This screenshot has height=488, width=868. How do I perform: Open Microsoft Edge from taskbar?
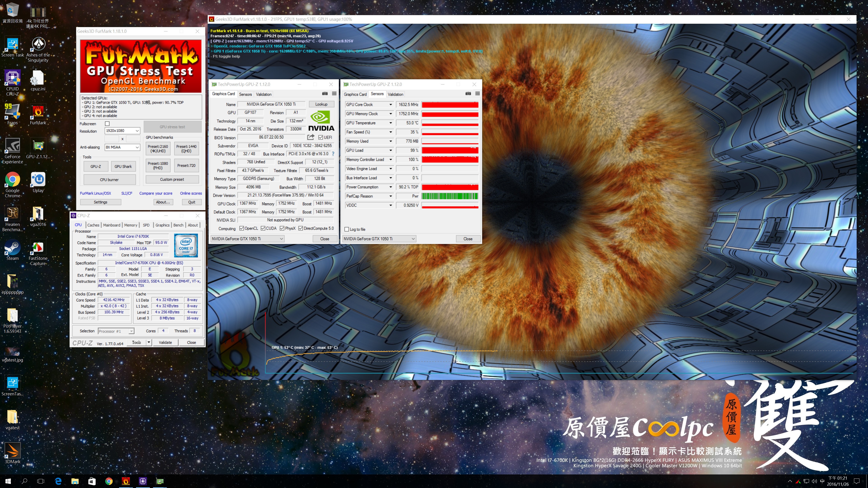pyautogui.click(x=58, y=481)
